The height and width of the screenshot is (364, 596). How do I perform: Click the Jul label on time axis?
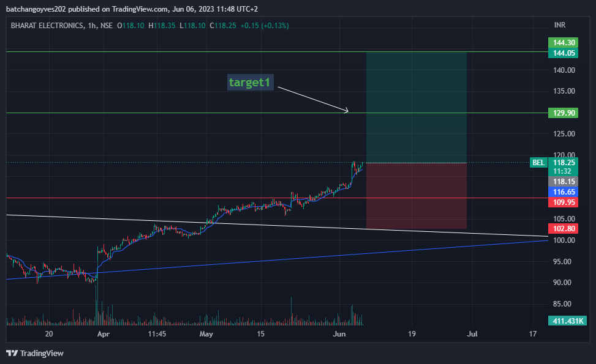pos(472,334)
